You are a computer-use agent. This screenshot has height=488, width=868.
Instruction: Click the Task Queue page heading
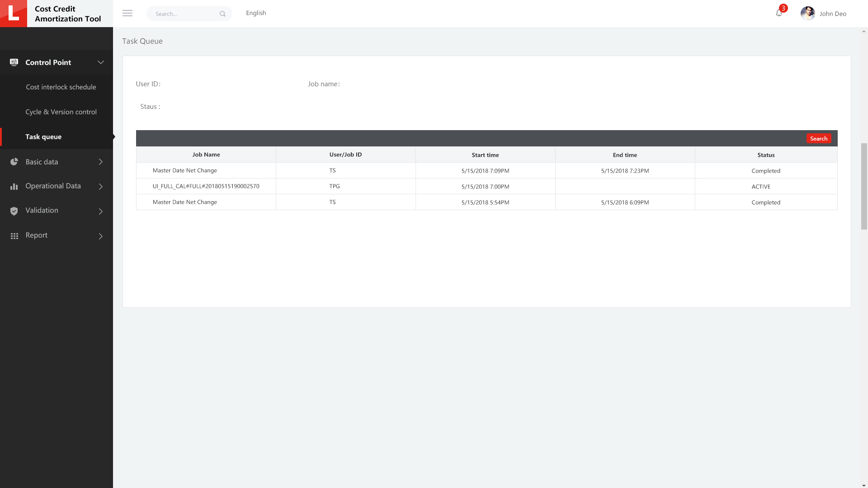(142, 41)
